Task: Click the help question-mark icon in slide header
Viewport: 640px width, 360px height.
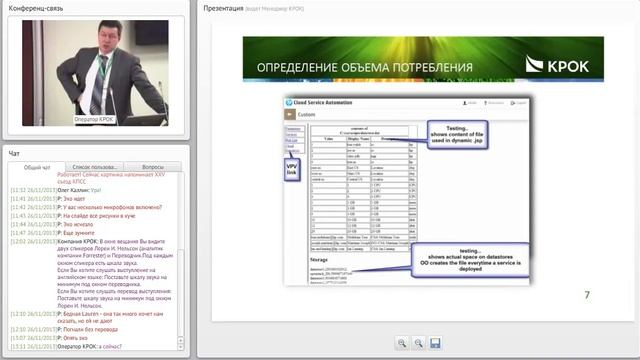Action: 485,103
